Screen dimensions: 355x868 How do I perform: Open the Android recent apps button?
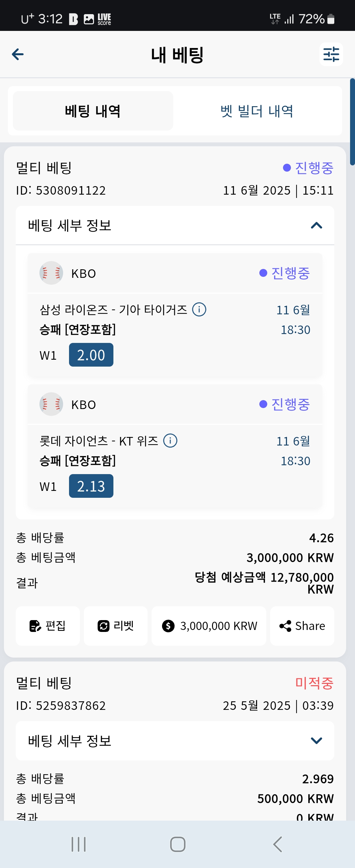point(79,844)
